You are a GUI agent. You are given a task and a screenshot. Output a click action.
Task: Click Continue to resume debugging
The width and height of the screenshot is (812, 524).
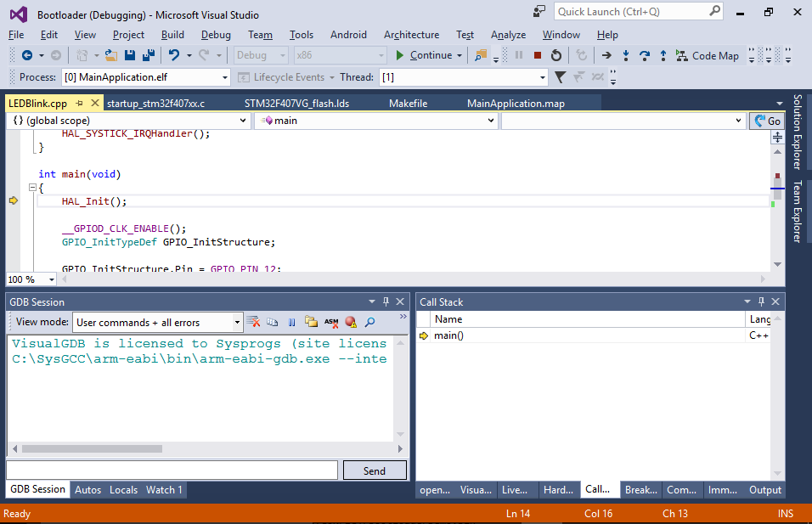424,55
